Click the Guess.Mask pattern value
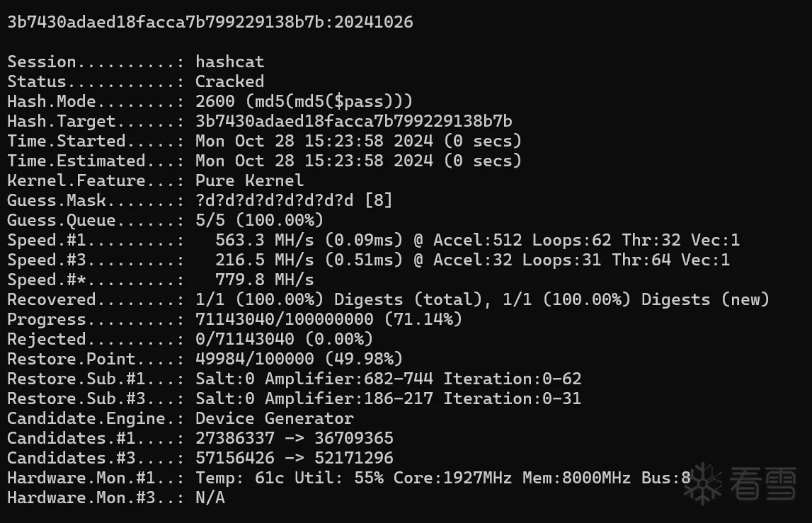This screenshot has height=523, width=812. click(x=293, y=201)
